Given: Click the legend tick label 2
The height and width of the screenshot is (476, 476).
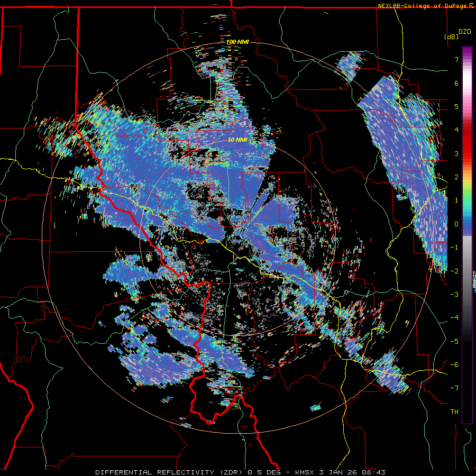Looking at the screenshot, I should point(456,177).
